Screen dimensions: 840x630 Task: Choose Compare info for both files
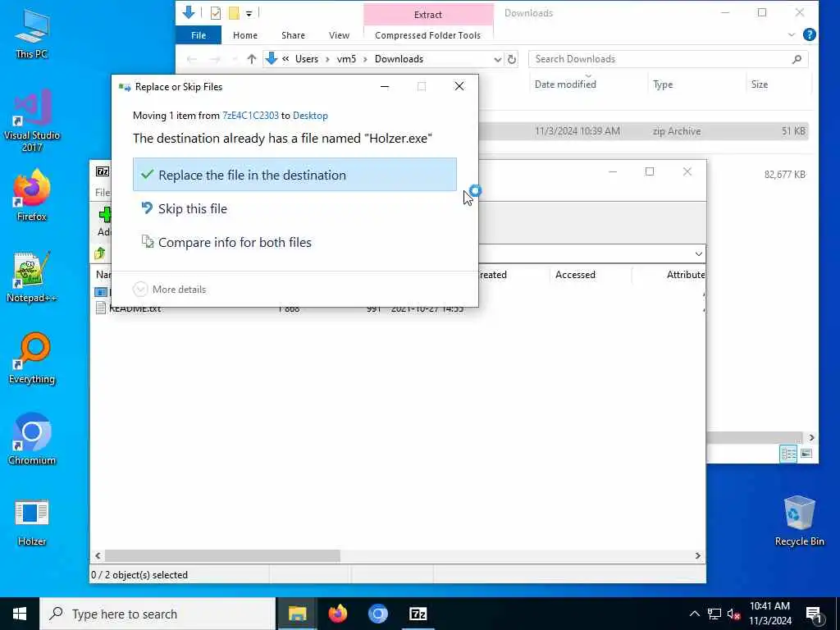294,242
